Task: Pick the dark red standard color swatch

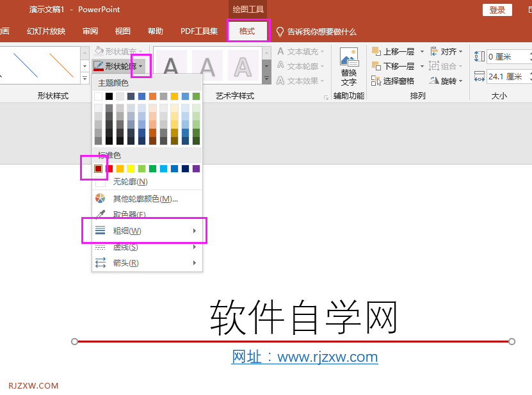Action: pyautogui.click(x=99, y=168)
